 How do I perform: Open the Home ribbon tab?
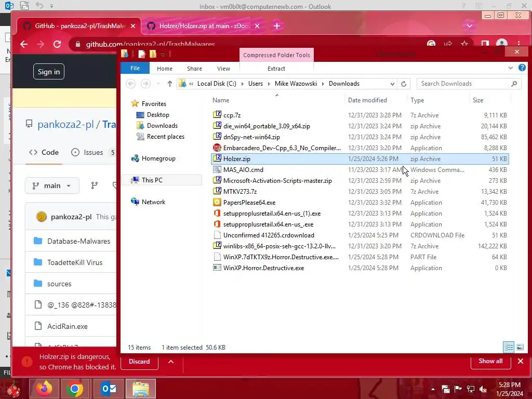coord(165,69)
